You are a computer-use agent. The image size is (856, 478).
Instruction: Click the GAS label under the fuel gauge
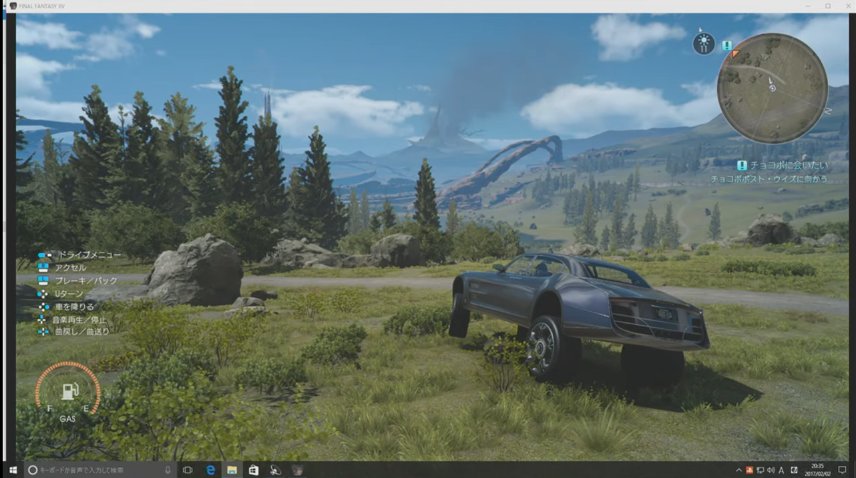68,419
